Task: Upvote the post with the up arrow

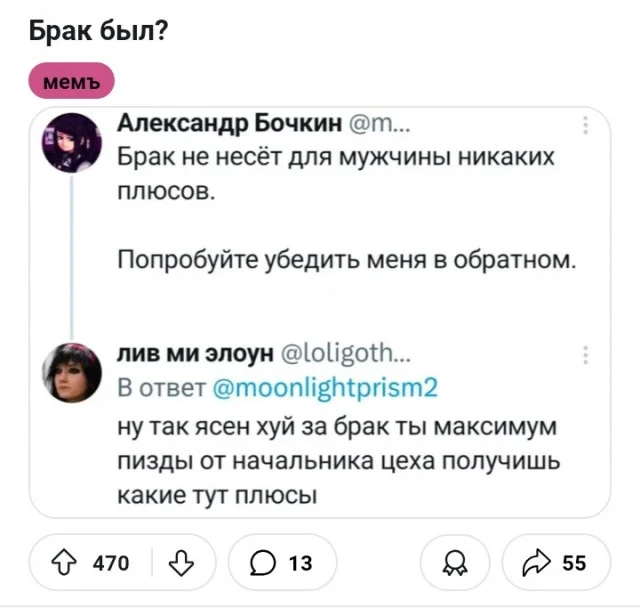Action: (67, 563)
